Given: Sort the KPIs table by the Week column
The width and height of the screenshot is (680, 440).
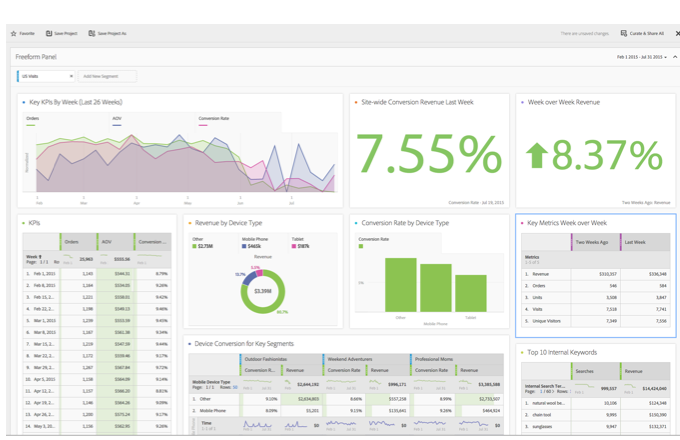Looking at the screenshot, I should (x=34, y=257).
